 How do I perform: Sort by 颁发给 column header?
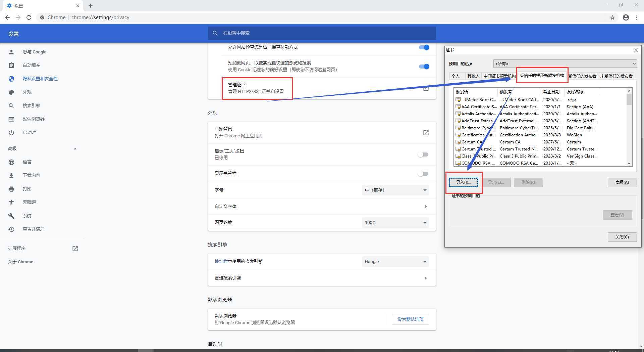pos(476,92)
